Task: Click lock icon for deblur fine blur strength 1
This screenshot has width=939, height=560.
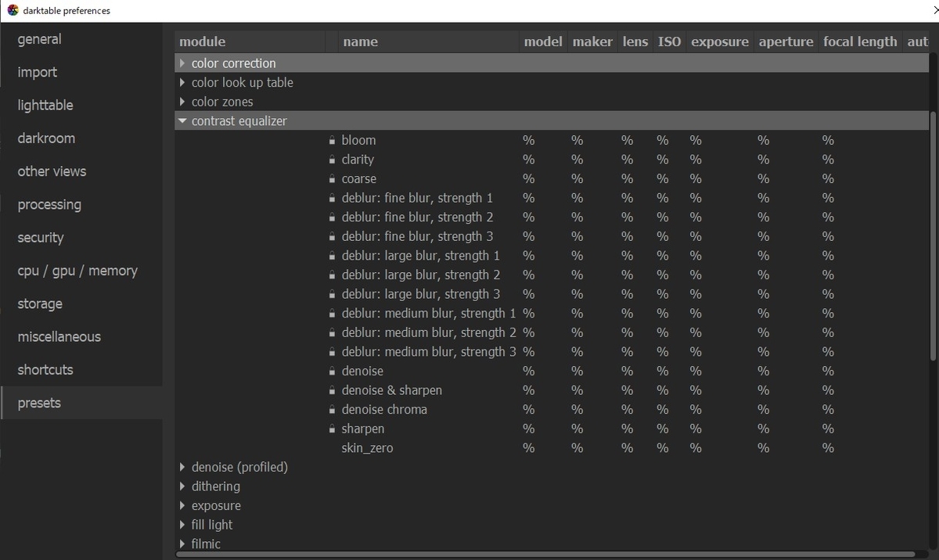Action: point(332,199)
